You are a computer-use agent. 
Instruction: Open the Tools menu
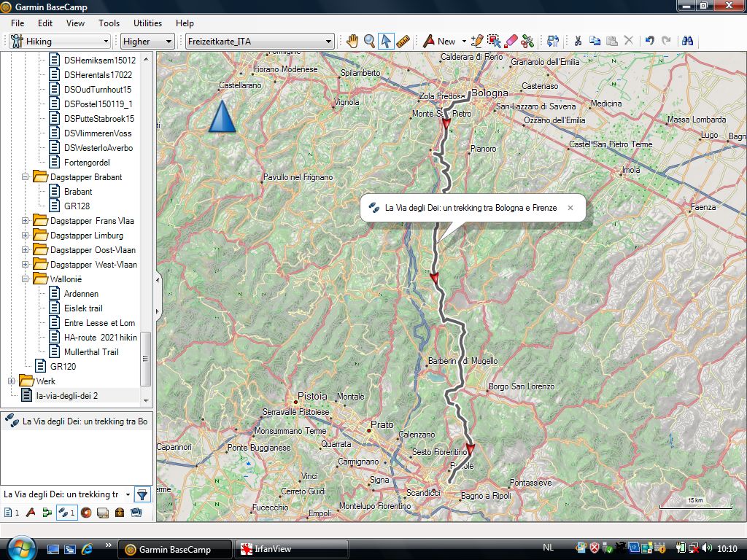tap(109, 23)
